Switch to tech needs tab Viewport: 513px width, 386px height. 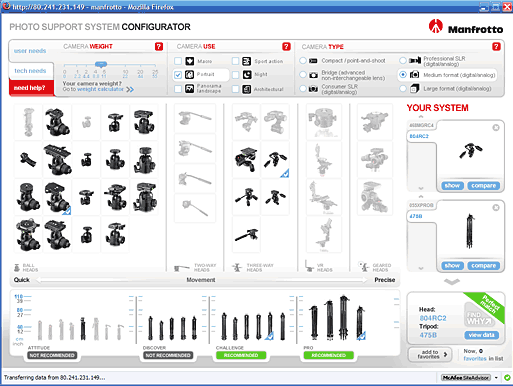click(x=30, y=71)
